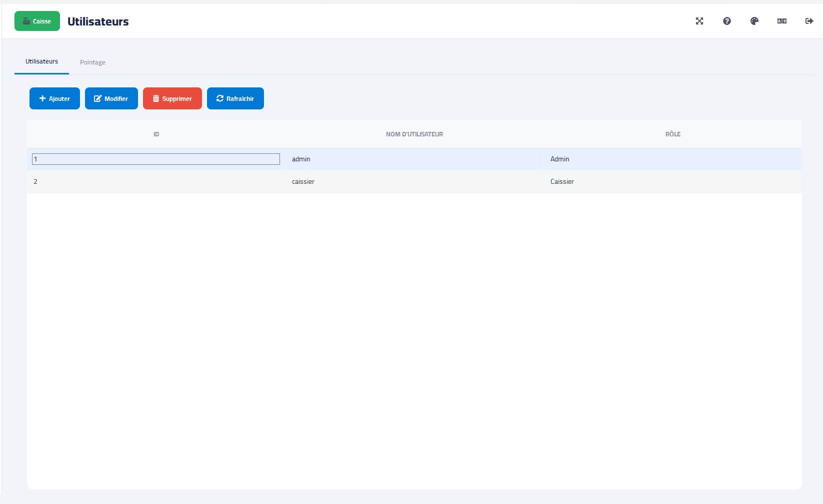Switch to the Pointage tab
The height and width of the screenshot is (504, 823).
pos(92,62)
